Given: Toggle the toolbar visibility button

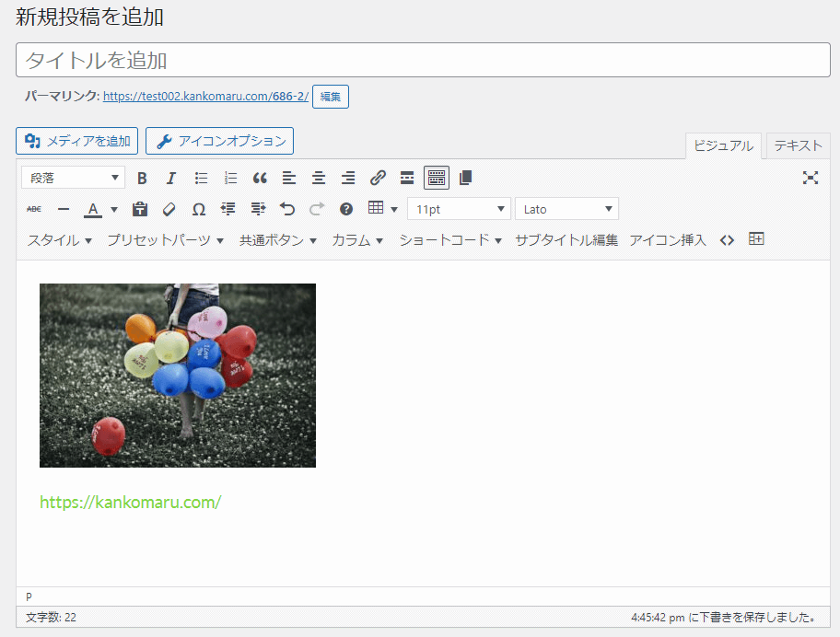Looking at the screenshot, I should click(437, 178).
